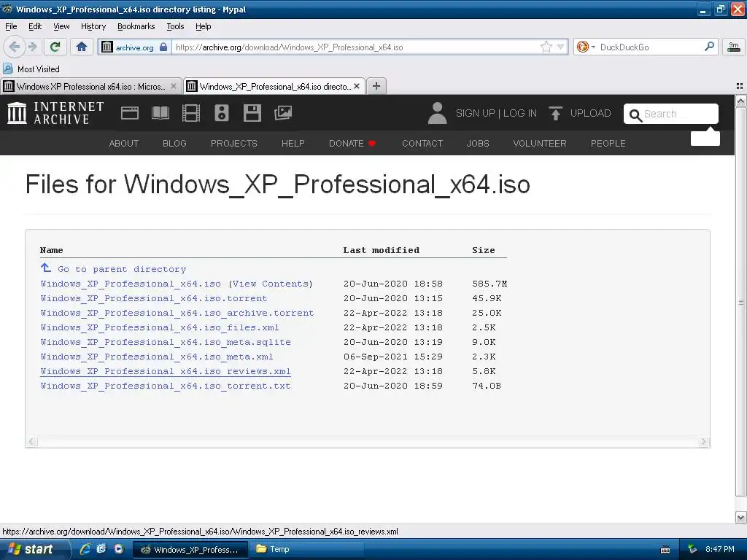Click the Internet Archive Search field
This screenshot has width=747, height=560.
671,114
